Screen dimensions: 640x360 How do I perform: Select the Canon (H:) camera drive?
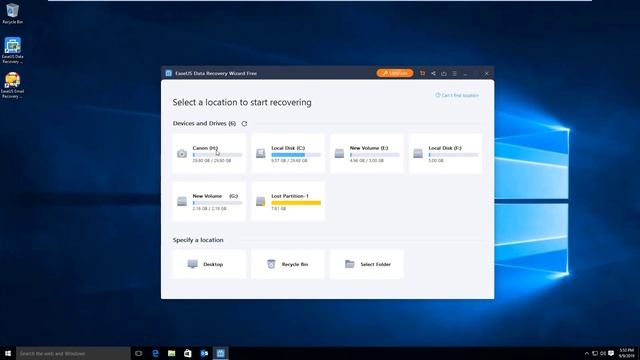click(209, 153)
